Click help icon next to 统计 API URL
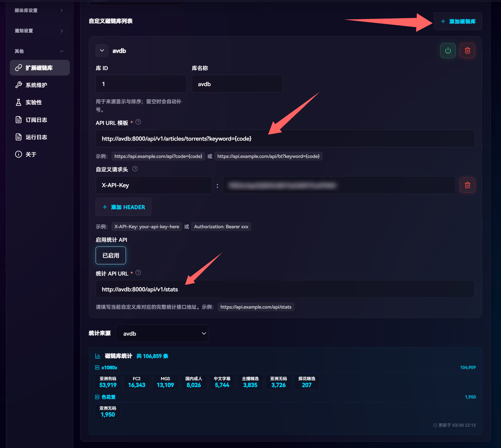The width and height of the screenshot is (501, 448). [x=138, y=273]
